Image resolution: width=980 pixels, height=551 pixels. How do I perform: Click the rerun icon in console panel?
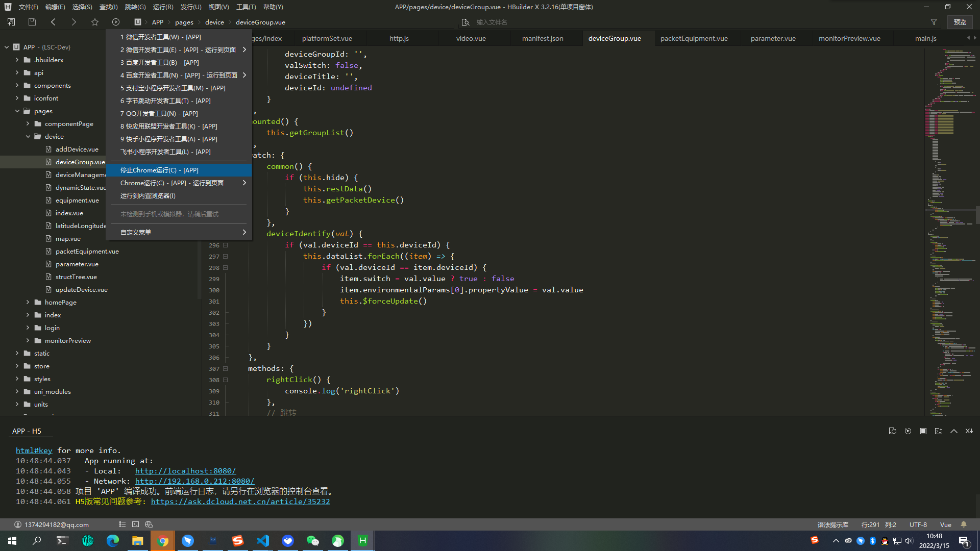(908, 431)
